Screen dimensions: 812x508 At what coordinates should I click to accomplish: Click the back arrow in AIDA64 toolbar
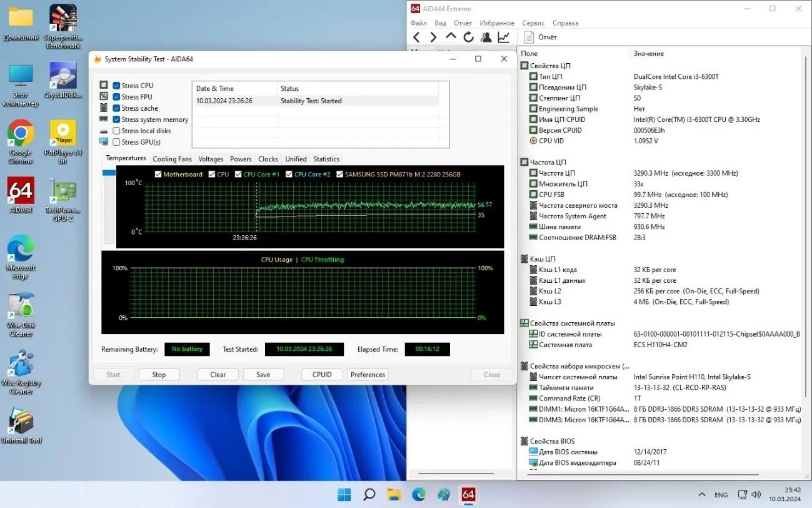click(417, 36)
